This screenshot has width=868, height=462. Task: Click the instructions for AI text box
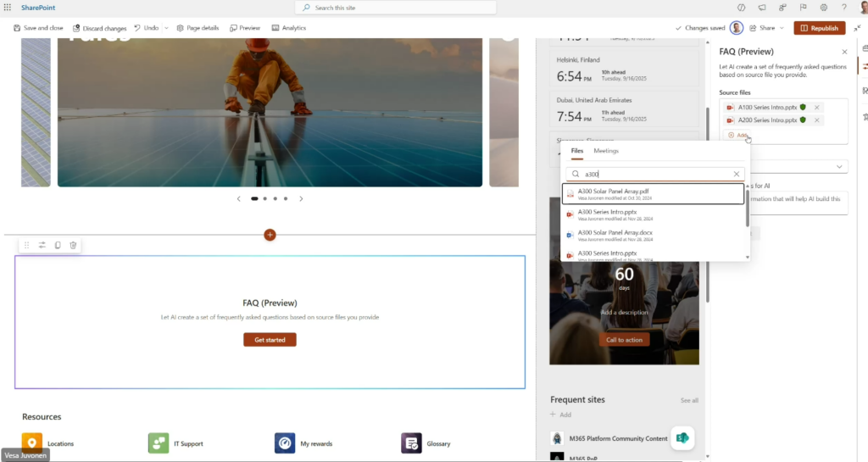(x=797, y=203)
